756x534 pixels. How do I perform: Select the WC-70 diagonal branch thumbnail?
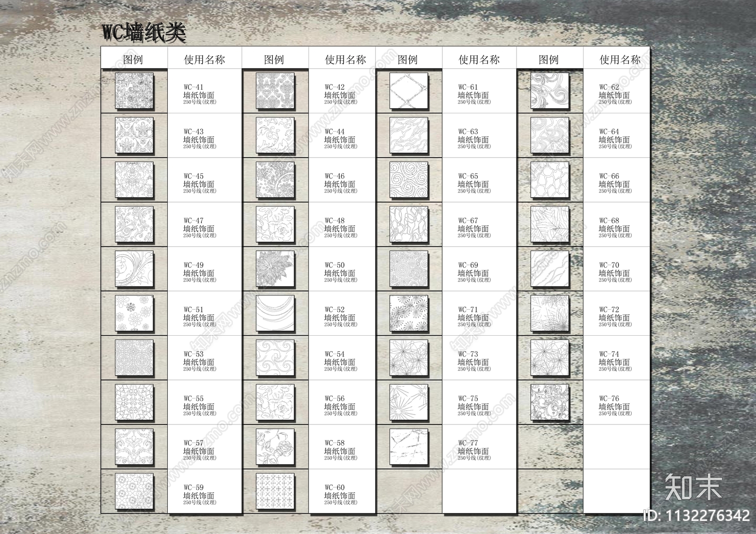tap(550, 269)
